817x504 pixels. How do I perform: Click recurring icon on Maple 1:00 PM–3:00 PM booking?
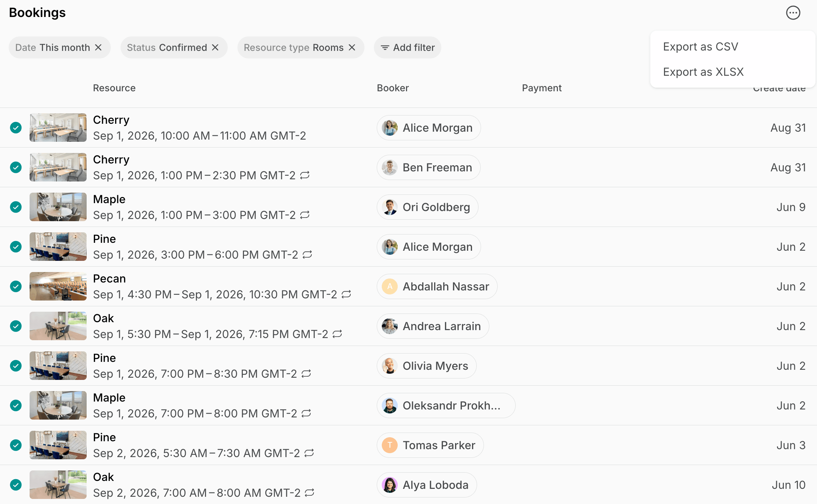pyautogui.click(x=305, y=215)
